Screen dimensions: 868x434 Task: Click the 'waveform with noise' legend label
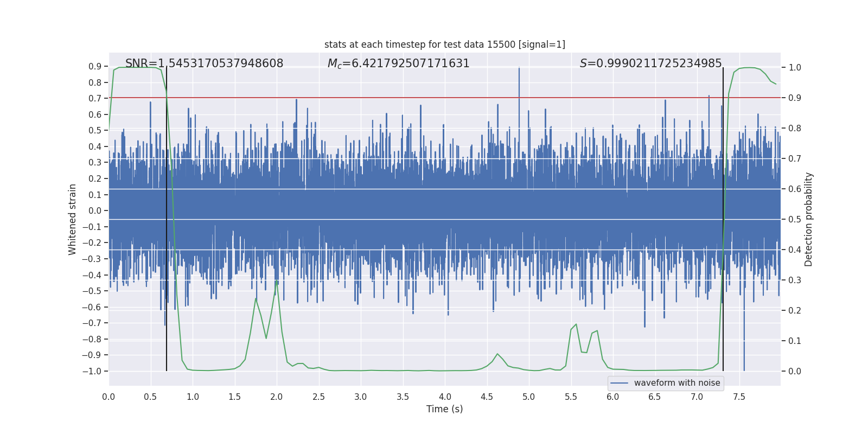[677, 383]
